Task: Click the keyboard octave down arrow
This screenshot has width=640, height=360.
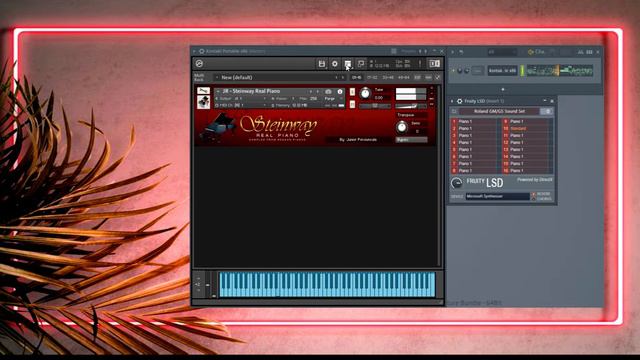Action: tap(198, 290)
